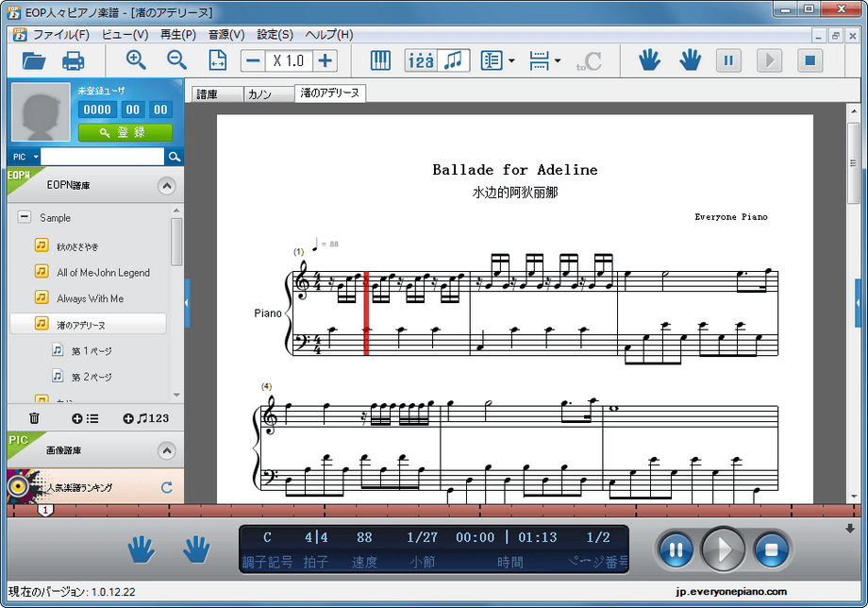Open the staff spacing dropdown arrow
Screen dimensions: 868x608
(558, 60)
